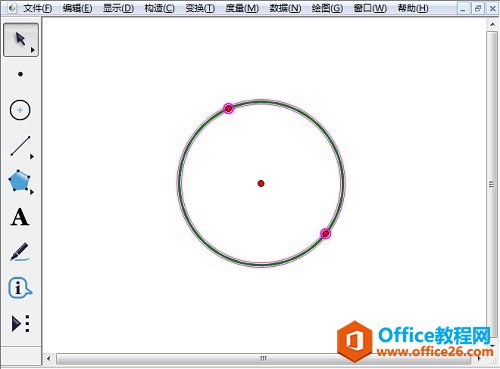Select the Polygon tool

pyautogui.click(x=19, y=181)
